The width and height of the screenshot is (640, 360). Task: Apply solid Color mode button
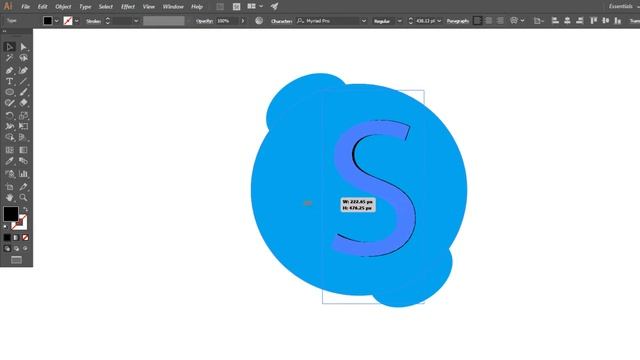(7, 238)
